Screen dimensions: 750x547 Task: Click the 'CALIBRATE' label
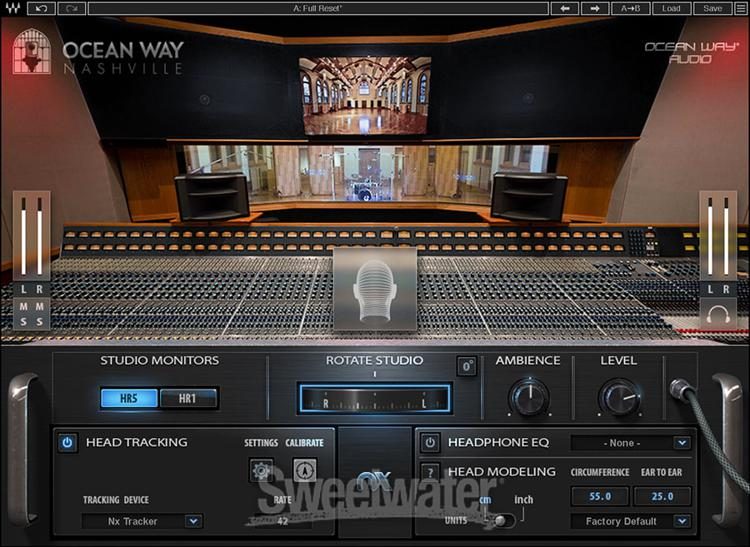tap(305, 443)
